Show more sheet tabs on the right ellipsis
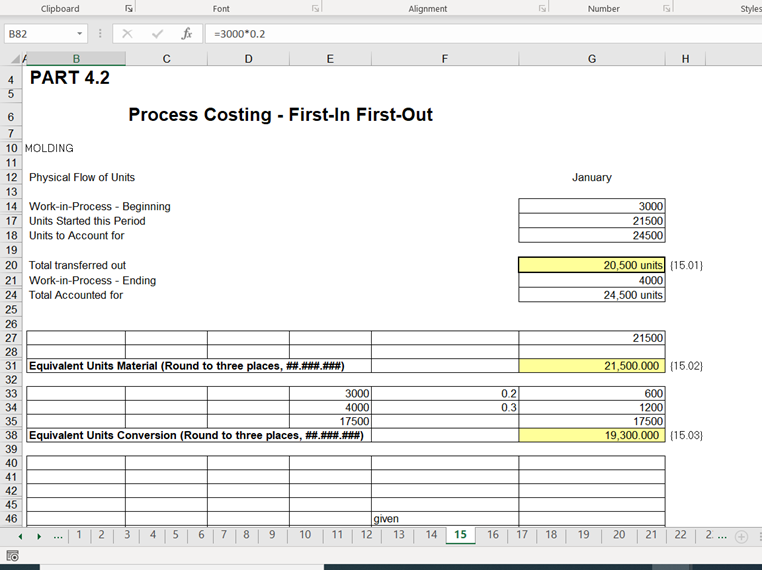This screenshot has width=762, height=570. (723, 536)
